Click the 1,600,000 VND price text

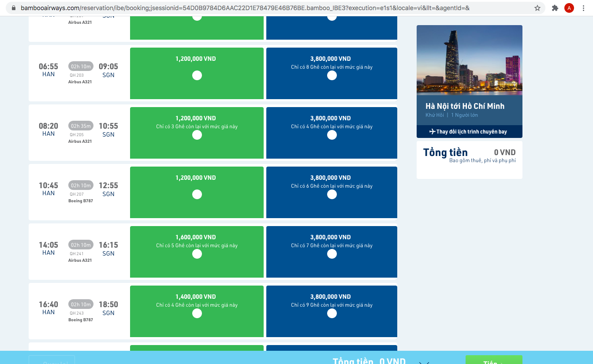click(x=196, y=237)
